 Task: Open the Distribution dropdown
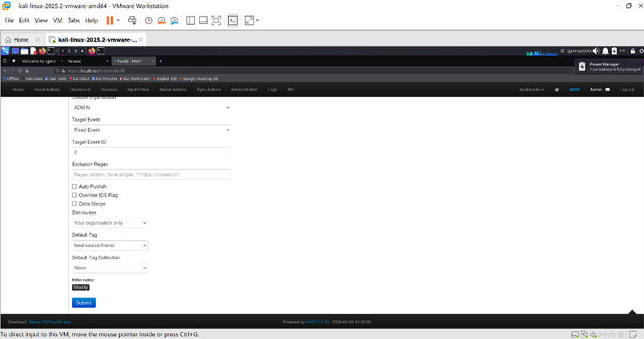110,223
